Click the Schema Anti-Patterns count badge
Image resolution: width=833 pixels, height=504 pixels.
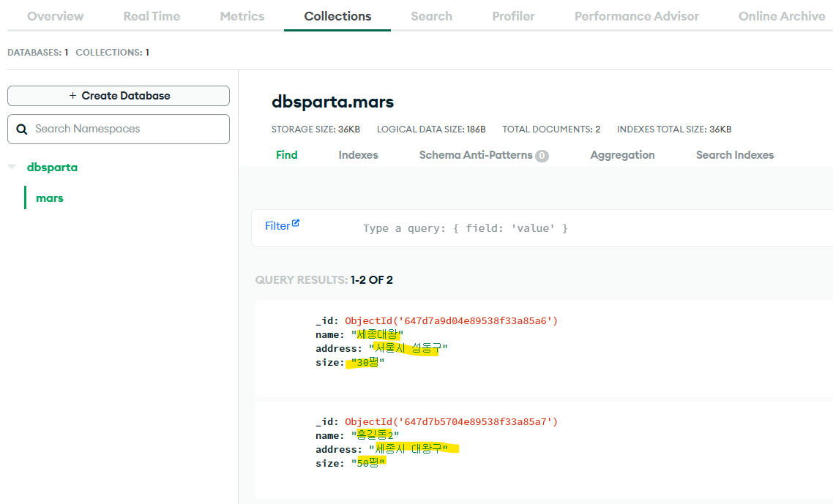point(542,156)
